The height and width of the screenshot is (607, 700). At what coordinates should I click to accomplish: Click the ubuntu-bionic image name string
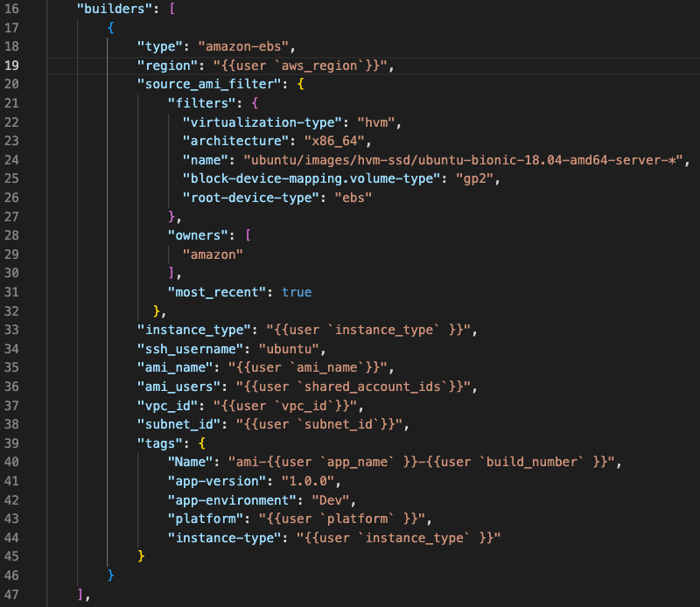(x=464, y=160)
